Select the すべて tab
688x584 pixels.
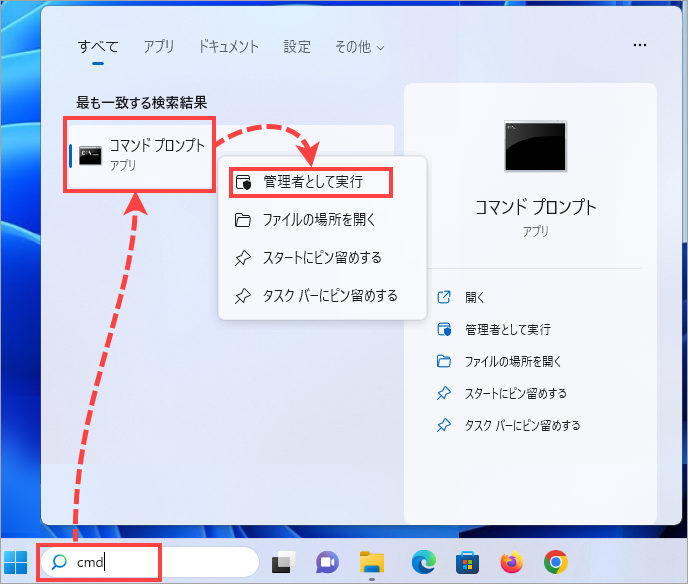click(98, 47)
